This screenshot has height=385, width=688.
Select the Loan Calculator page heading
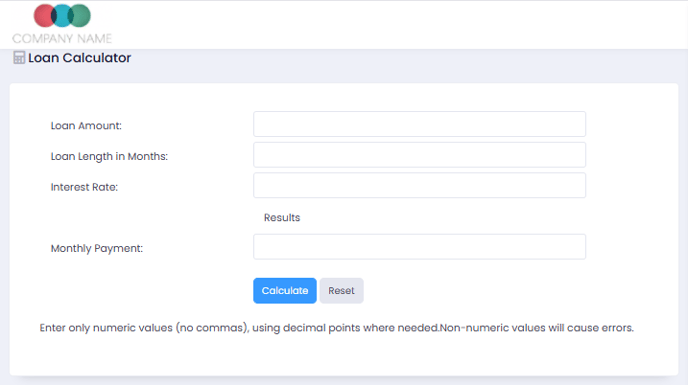[79, 58]
